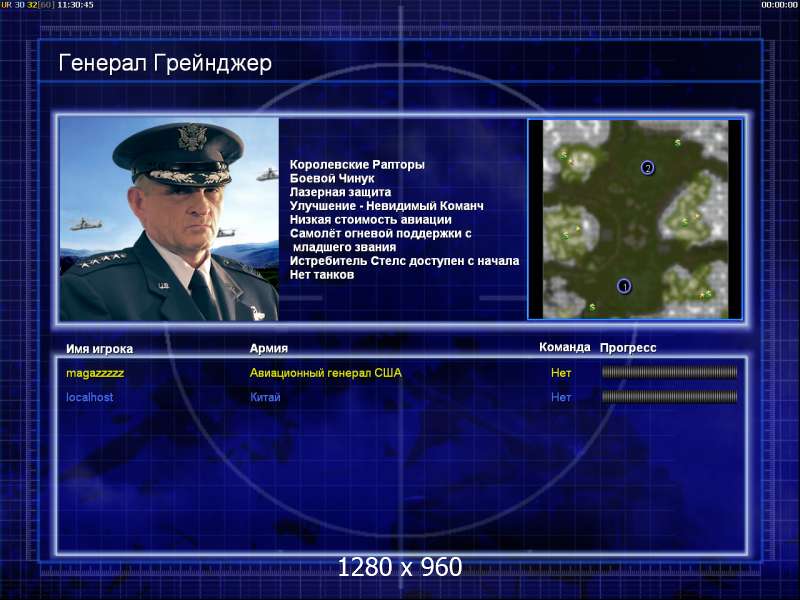The height and width of the screenshot is (600, 800).
Task: Click feature line 'Королевские Рапторы'
Action: [x=357, y=165]
